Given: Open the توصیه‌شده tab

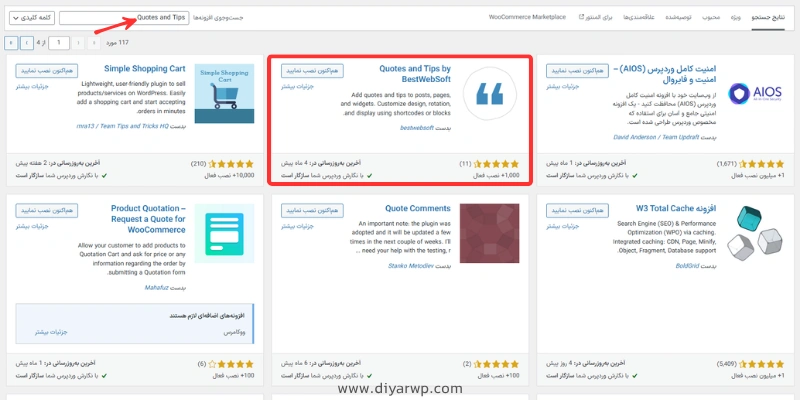Looking at the screenshot, I should 679,17.
